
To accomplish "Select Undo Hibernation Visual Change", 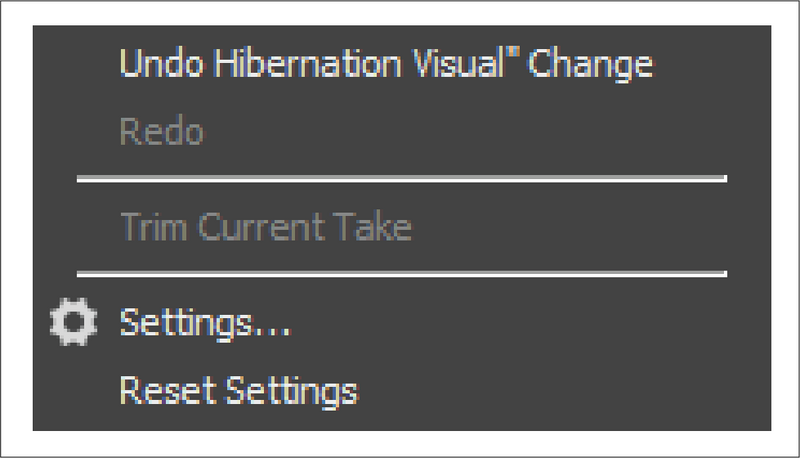I will click(386, 65).
